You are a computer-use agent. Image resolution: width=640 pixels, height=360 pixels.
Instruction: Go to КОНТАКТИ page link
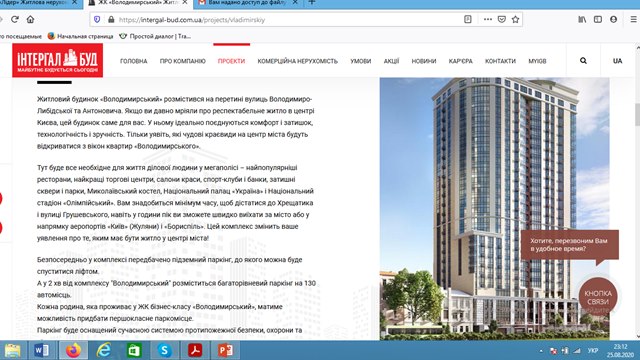pos(500,61)
